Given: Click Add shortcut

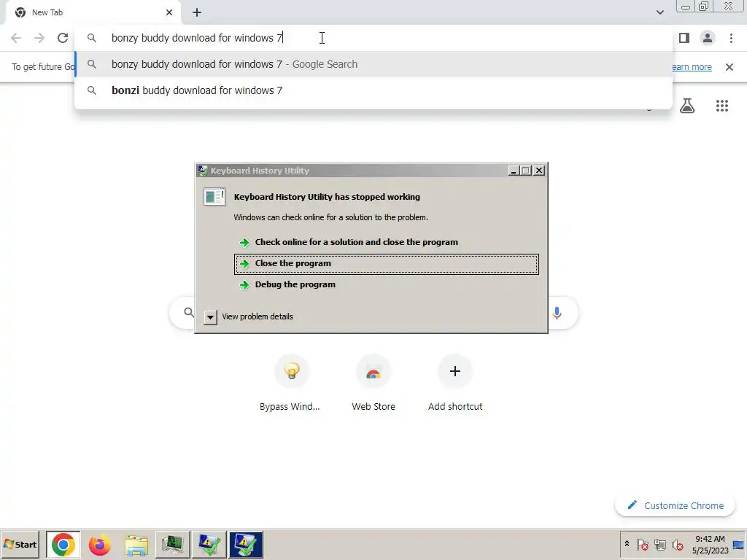Looking at the screenshot, I should (x=455, y=384).
